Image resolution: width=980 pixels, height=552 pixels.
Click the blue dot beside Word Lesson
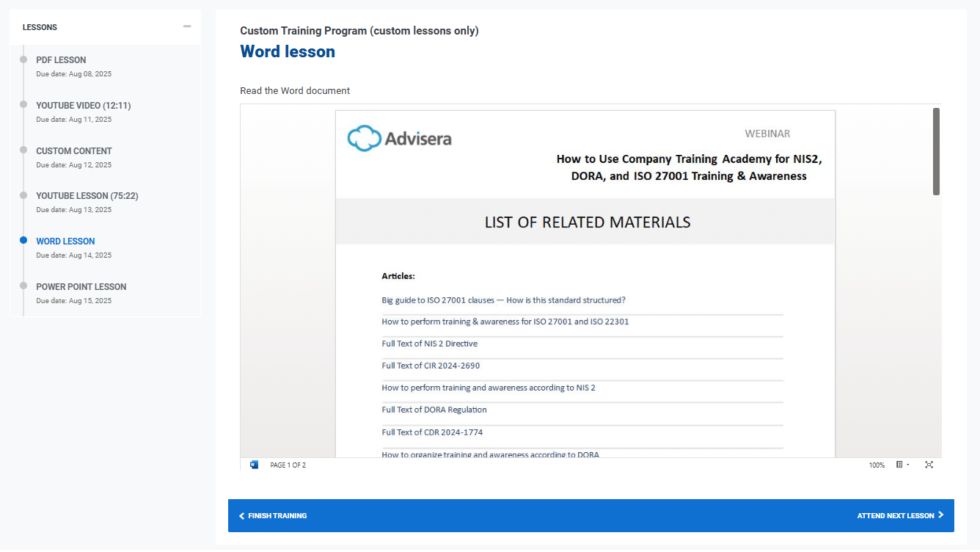23,240
